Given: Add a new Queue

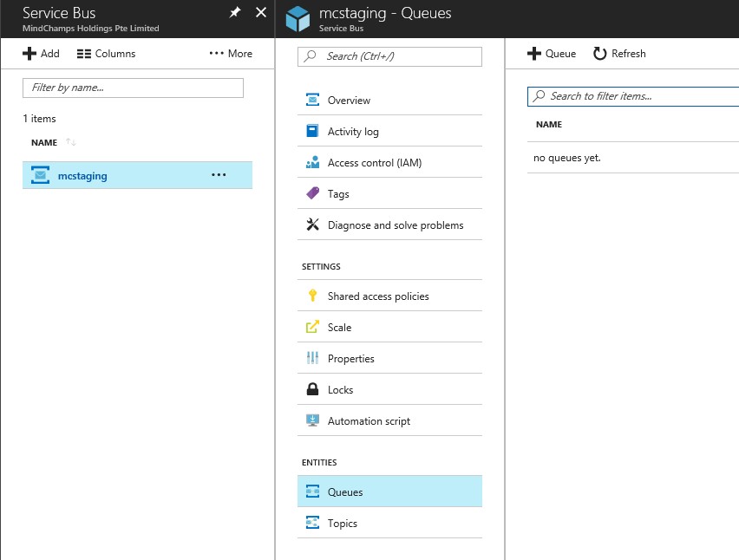Looking at the screenshot, I should pyautogui.click(x=552, y=54).
